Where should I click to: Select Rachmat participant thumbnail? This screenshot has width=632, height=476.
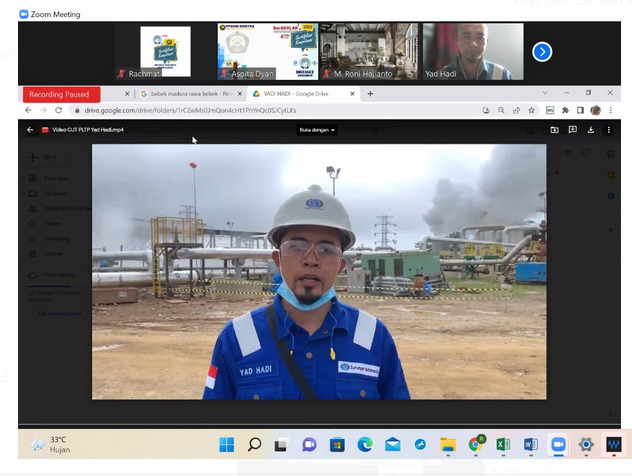click(x=165, y=51)
